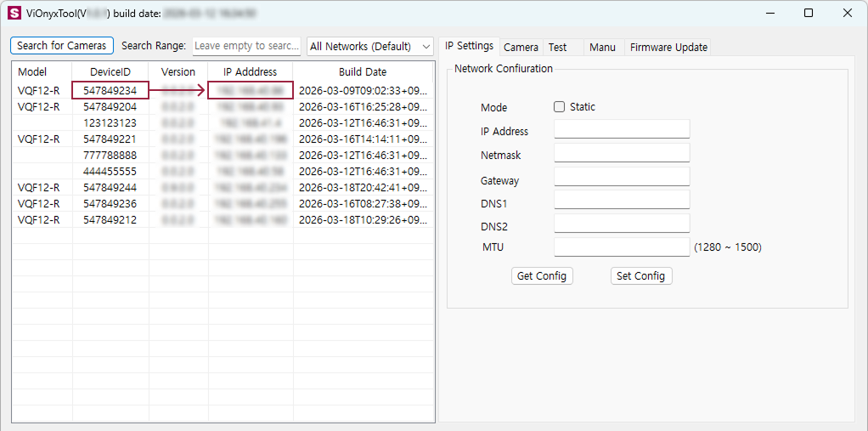Viewport: 868px width, 431px height.
Task: Open the Firmware Update tab
Action: pos(668,48)
